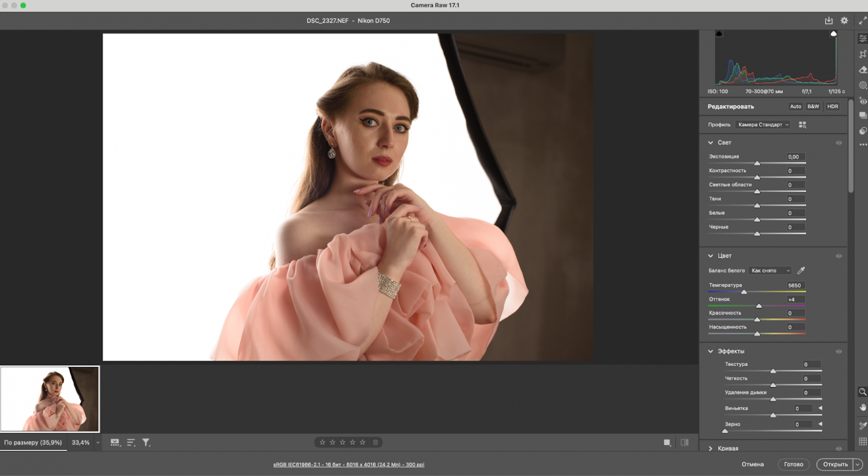Screen dimensions: 868x476
Task: Open the Баланс белого Как снято dropdown
Action: [770, 271]
